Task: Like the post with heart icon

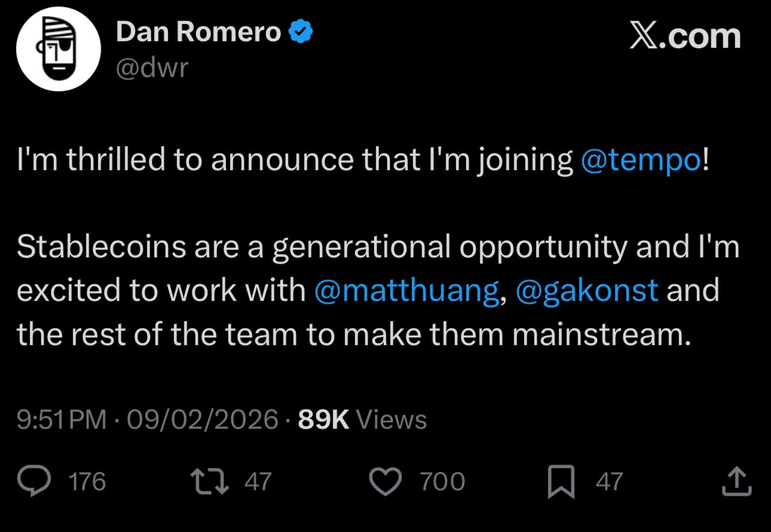Action: (385, 482)
